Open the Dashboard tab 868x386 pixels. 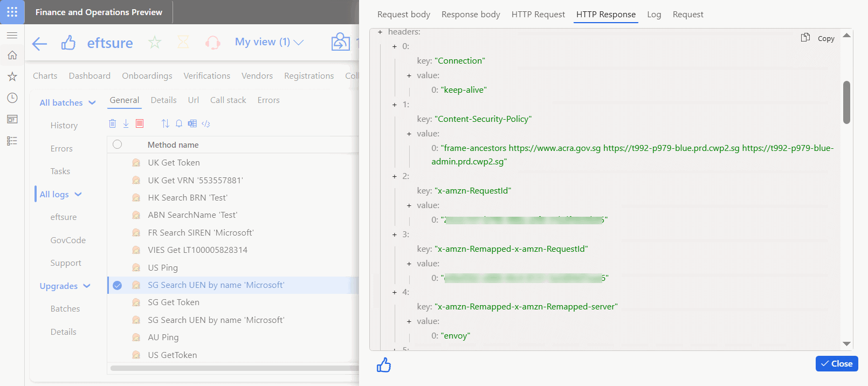click(89, 76)
